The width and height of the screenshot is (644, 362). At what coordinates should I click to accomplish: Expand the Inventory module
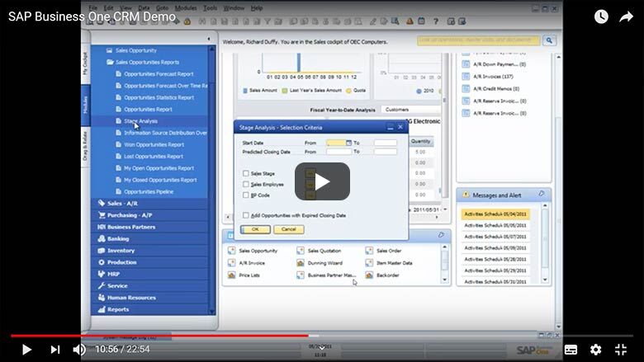coord(121,251)
